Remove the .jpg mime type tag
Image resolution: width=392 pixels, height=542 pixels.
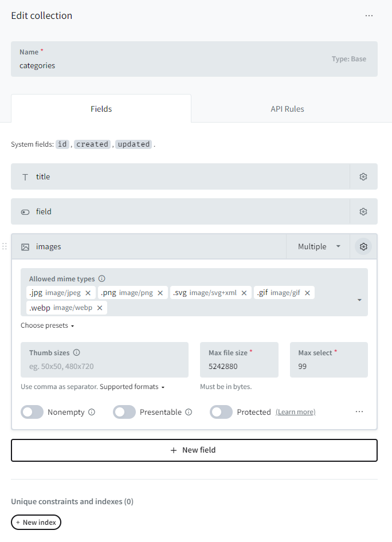coord(88,293)
